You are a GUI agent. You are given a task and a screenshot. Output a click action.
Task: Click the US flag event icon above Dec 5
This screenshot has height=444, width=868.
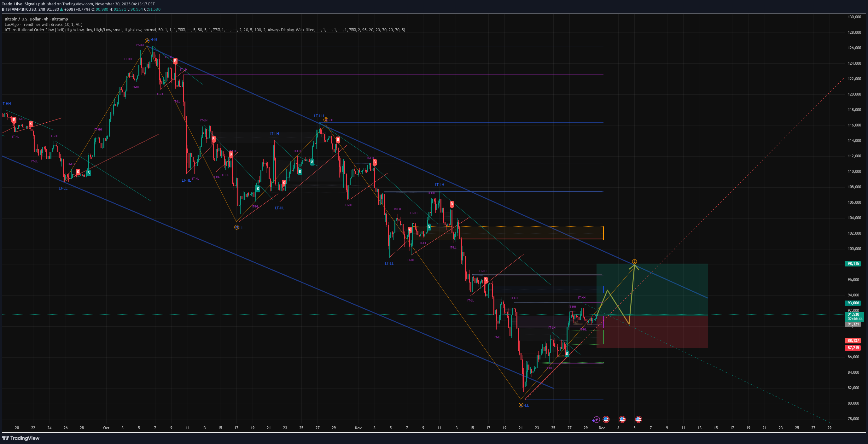[638, 419]
